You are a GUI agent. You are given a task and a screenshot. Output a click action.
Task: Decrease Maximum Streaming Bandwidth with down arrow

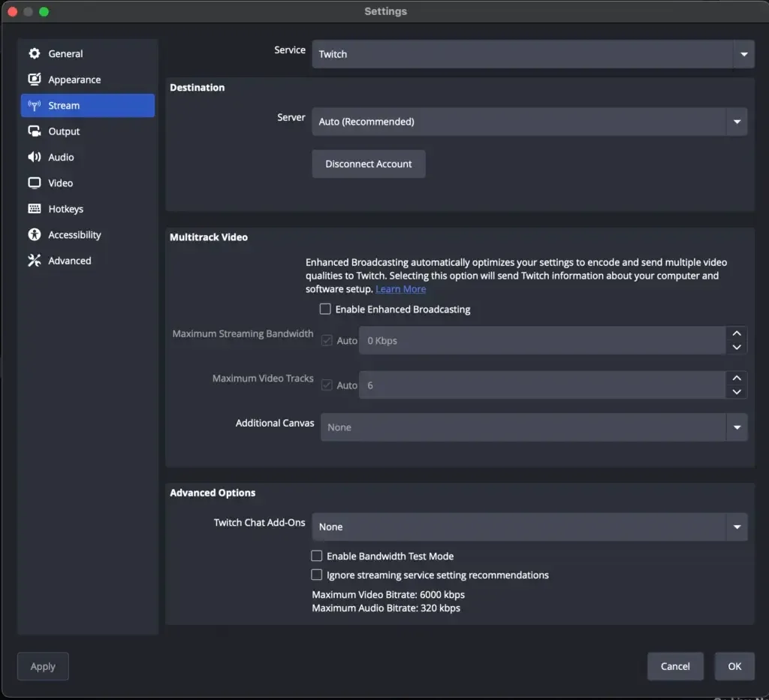pyautogui.click(x=737, y=347)
